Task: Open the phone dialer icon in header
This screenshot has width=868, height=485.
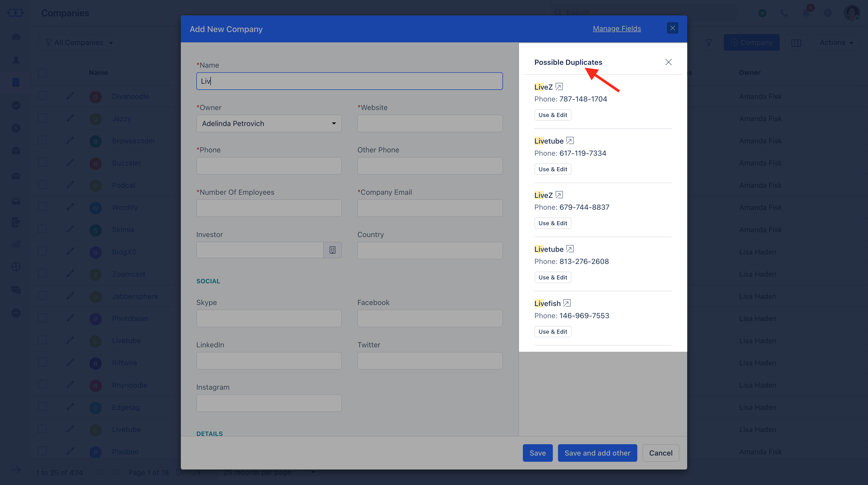Action: coord(784,13)
